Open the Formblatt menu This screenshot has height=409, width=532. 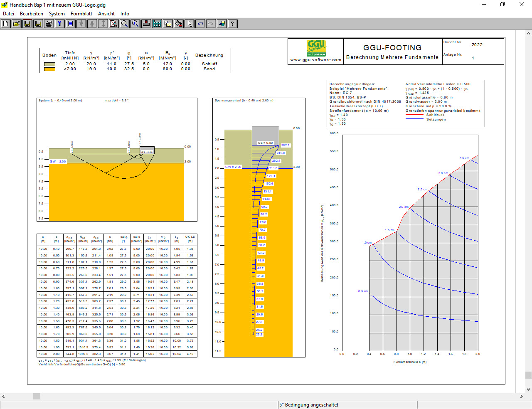[x=81, y=14]
